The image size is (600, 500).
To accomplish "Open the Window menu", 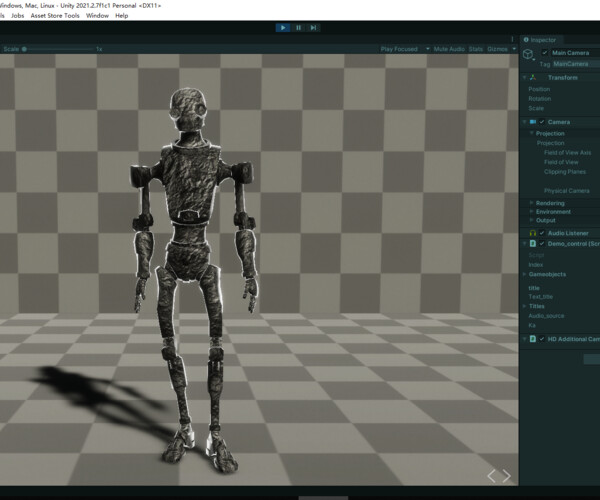I will click(x=97, y=16).
